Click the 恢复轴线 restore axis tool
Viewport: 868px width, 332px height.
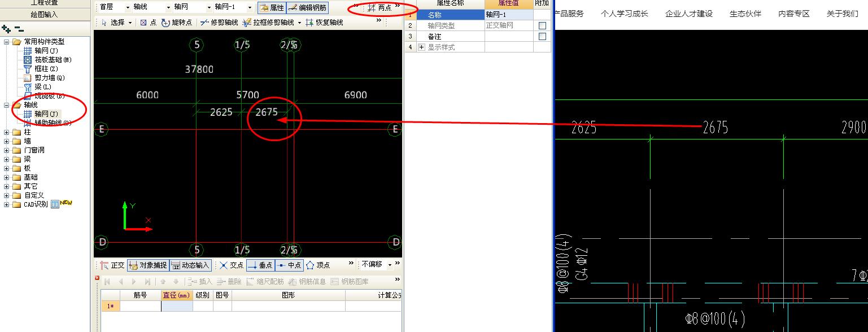pos(324,23)
